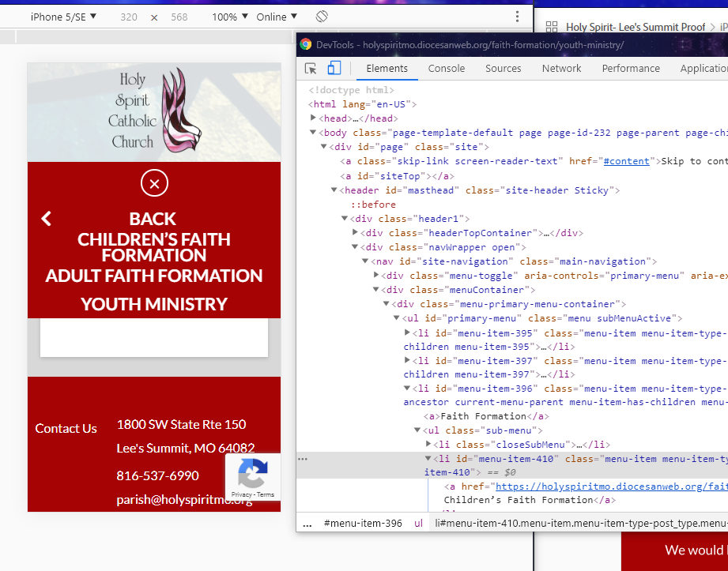Toggle the device toolbar icon
Image resolution: width=728 pixels, height=571 pixels.
334,69
